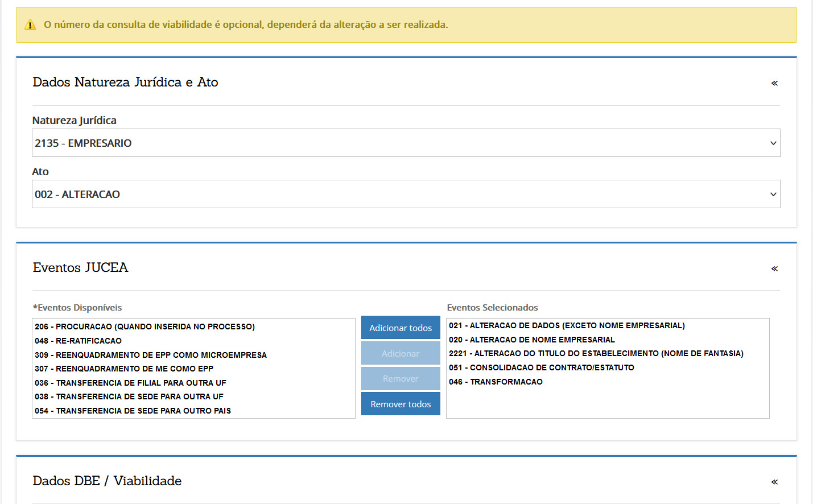Click the Dados DBE / Viabilidade heading

click(x=107, y=481)
